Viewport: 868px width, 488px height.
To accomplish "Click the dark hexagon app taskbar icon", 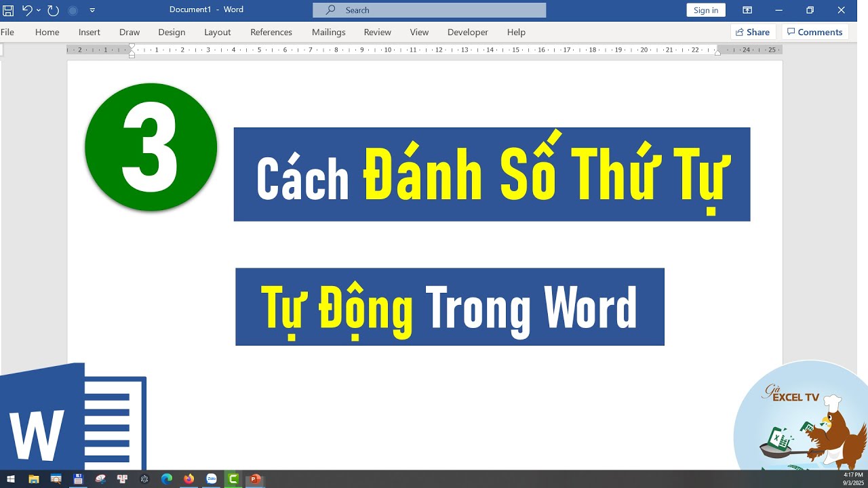I will [144, 479].
